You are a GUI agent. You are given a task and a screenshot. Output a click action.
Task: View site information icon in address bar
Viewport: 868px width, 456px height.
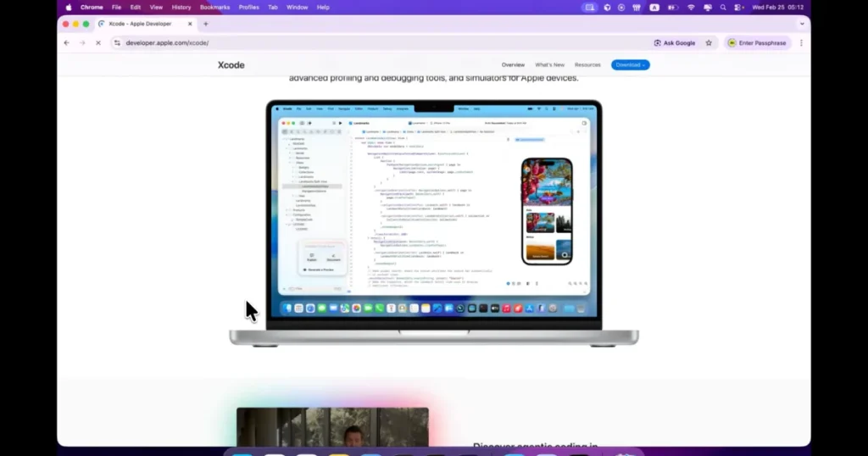pos(117,42)
